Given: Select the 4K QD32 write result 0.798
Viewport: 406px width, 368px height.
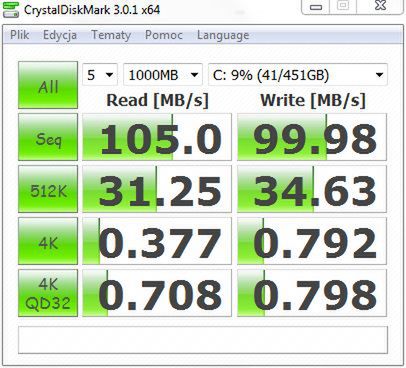Looking at the screenshot, I should click(x=312, y=293).
